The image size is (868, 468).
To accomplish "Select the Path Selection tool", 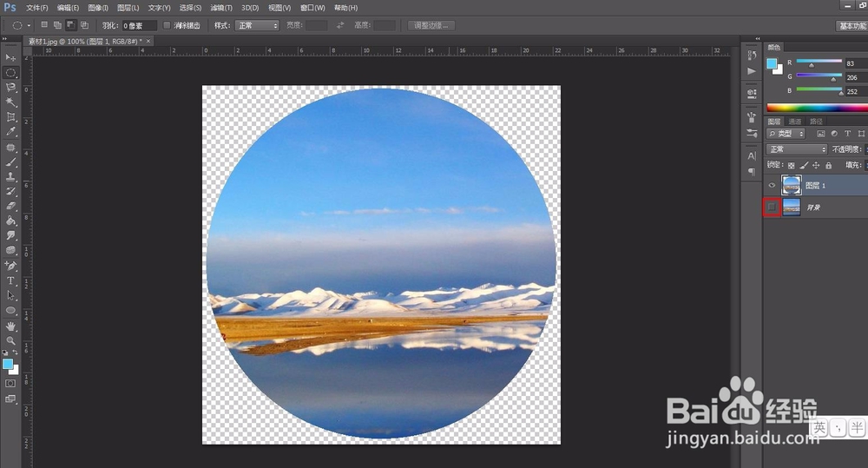I will [10, 295].
